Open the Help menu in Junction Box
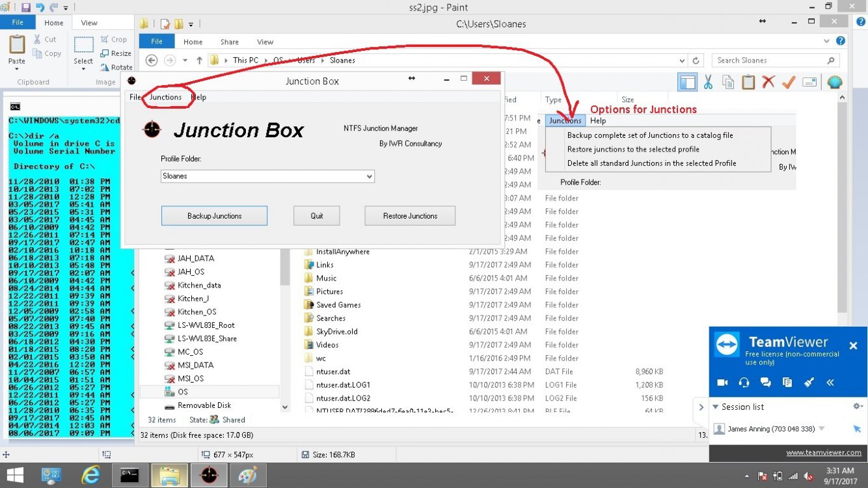Image resolution: width=868 pixels, height=488 pixels. point(198,97)
